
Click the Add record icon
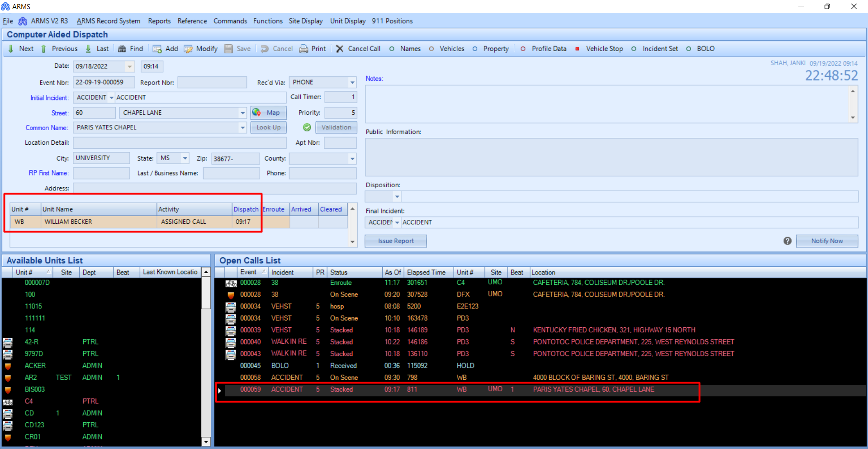click(x=157, y=48)
